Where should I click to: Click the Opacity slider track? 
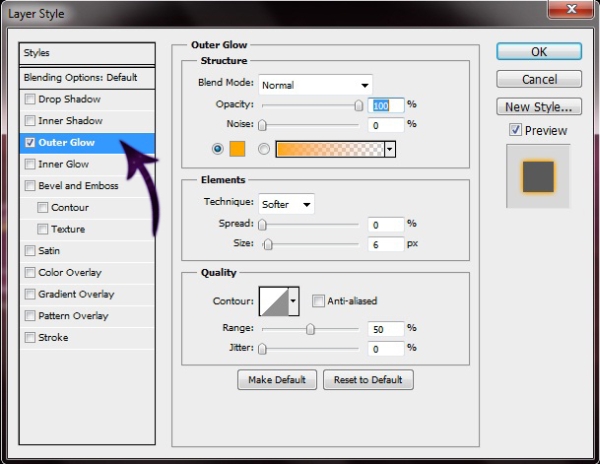tap(310, 105)
